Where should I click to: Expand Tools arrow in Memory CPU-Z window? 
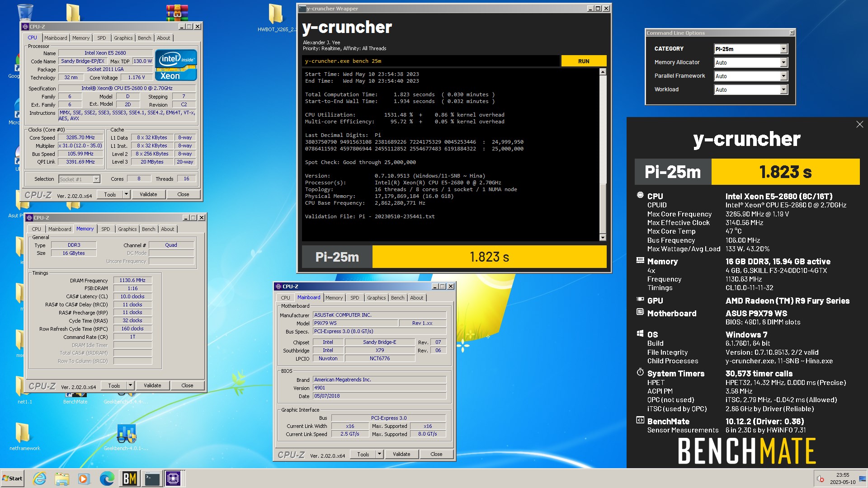click(130, 385)
